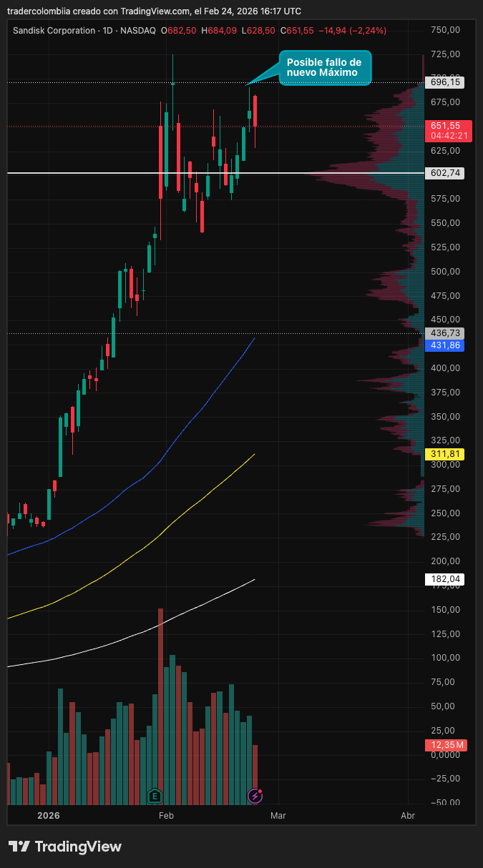Viewport: 483px width, 868px height.
Task: Click the Sandisk Corporation symbol title
Action: (54, 31)
